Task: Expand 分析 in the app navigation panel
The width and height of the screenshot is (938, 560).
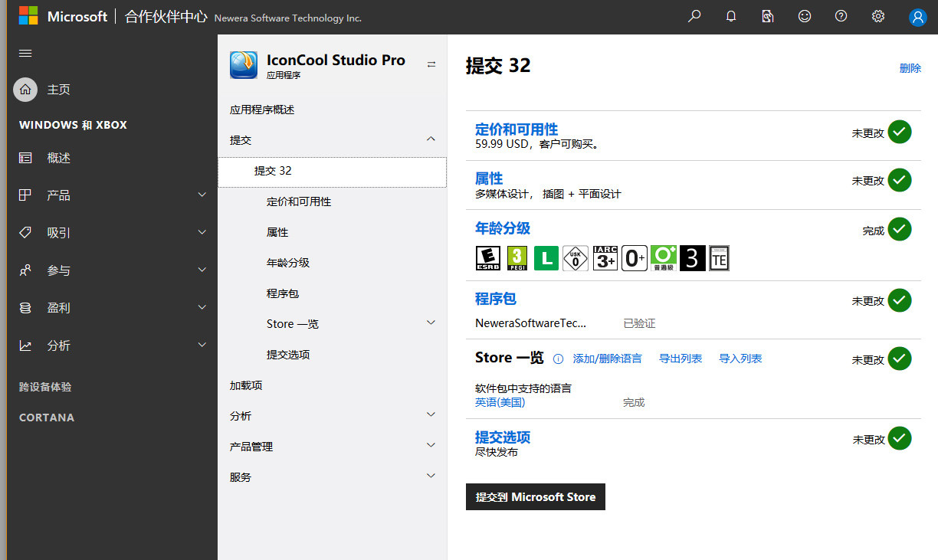Action: coord(431,414)
